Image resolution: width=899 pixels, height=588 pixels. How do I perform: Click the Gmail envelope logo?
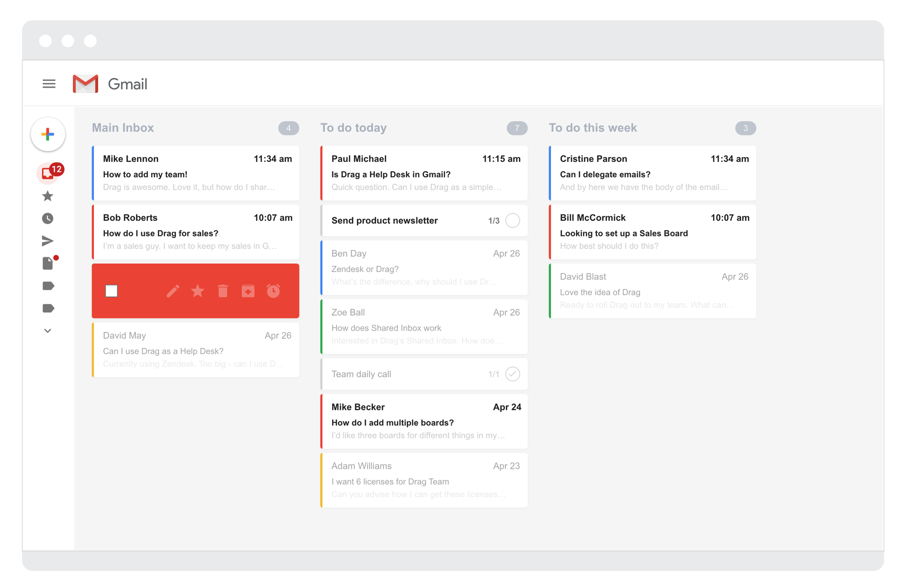[85, 84]
